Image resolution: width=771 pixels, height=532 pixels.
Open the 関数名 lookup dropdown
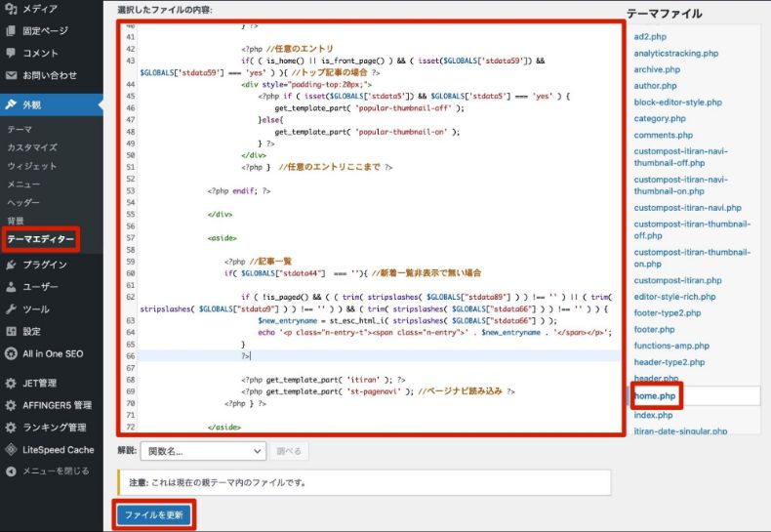pos(203,451)
